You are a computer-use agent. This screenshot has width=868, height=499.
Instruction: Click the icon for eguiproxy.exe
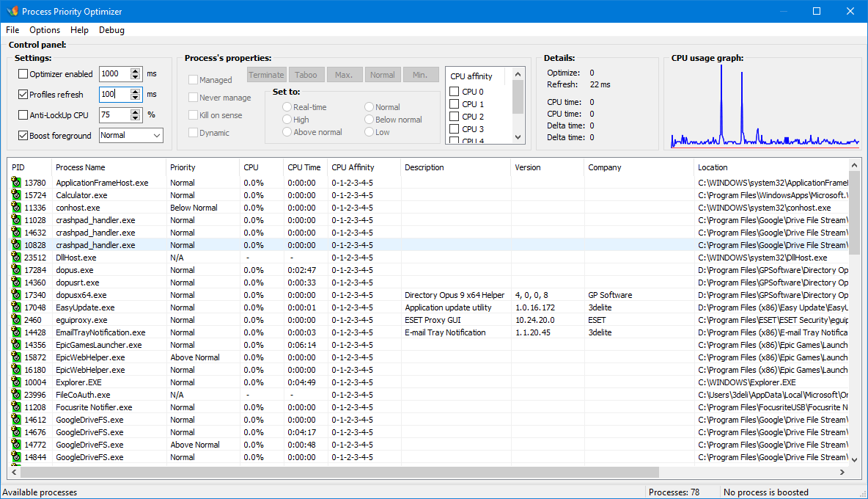16,319
